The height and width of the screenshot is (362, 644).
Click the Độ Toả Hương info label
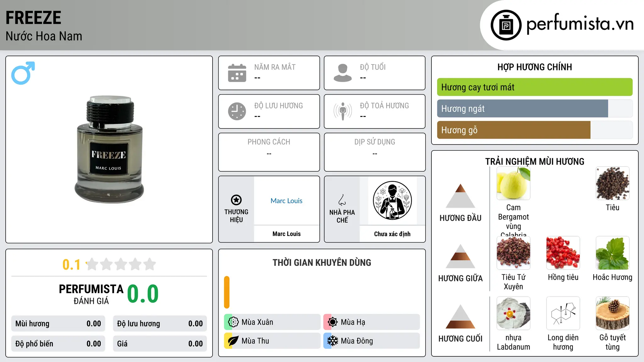point(384,106)
